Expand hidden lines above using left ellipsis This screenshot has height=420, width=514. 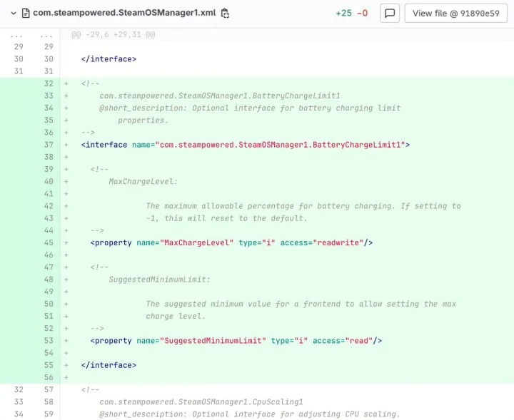(16, 34)
